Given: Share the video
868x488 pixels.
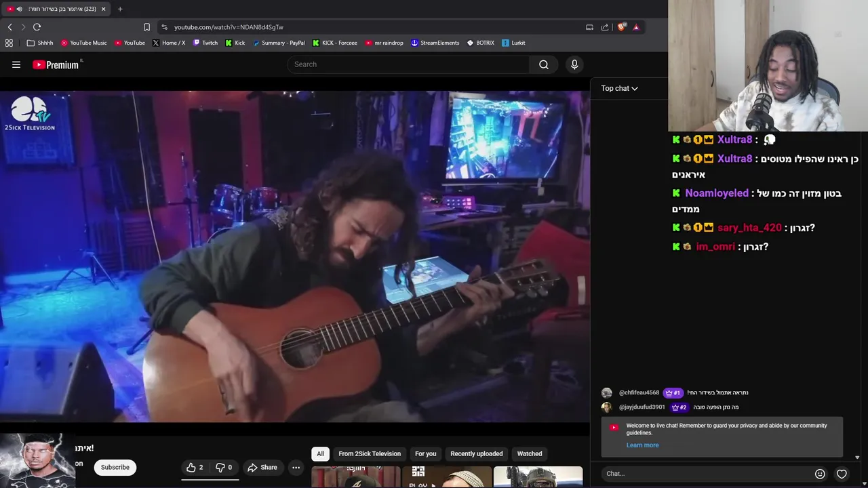Looking at the screenshot, I should click(x=262, y=467).
